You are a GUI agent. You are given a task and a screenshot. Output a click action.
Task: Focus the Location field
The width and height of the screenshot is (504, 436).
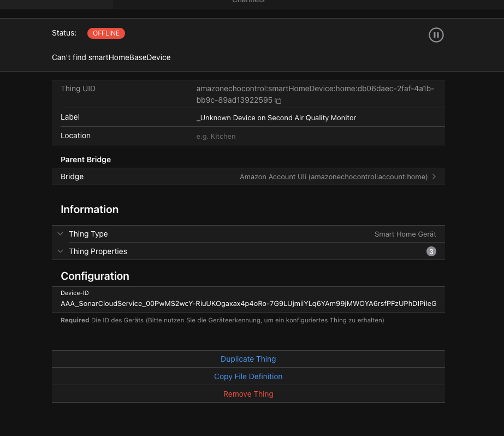pyautogui.click(x=317, y=136)
